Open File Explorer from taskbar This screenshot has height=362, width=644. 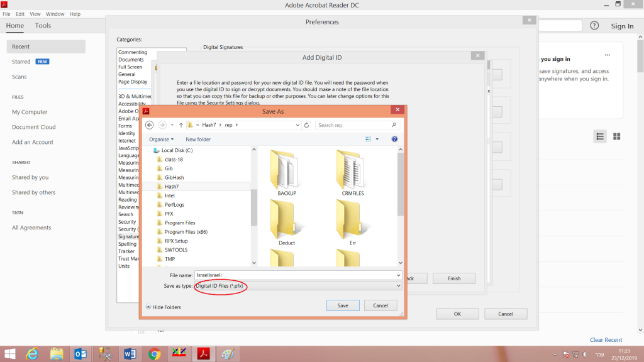[x=57, y=354]
